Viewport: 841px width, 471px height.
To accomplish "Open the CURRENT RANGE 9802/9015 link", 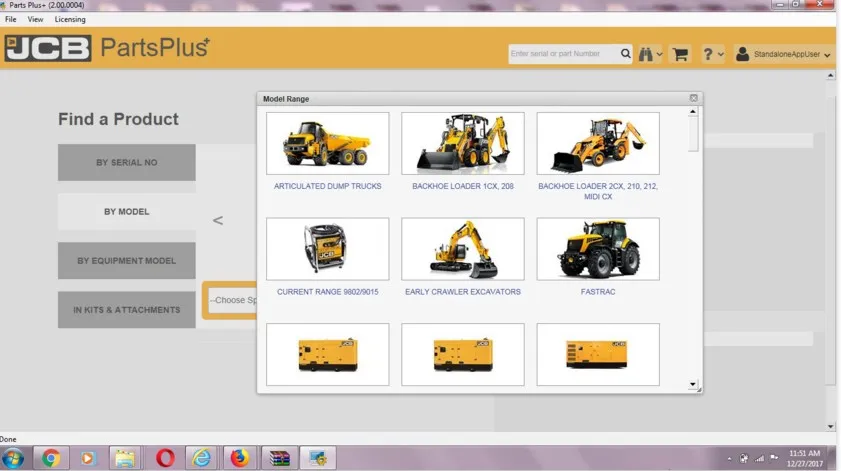I will pos(327,292).
